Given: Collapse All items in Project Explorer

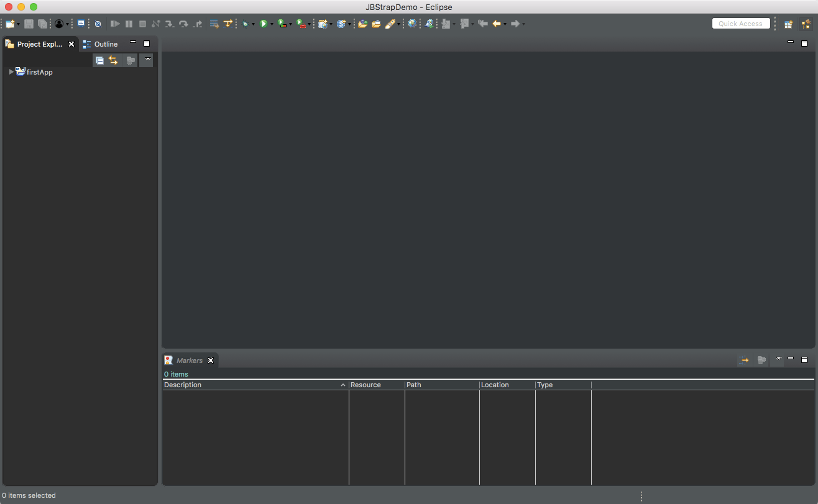Looking at the screenshot, I should pos(100,60).
